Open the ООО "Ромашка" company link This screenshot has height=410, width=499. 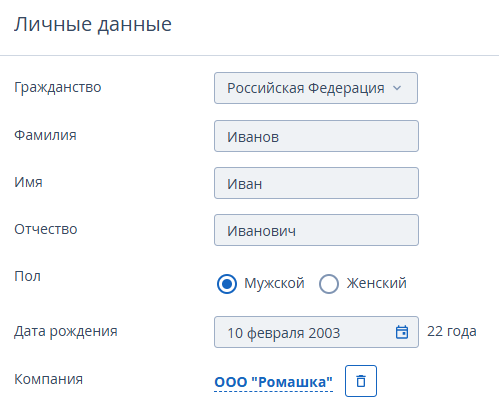point(274,382)
